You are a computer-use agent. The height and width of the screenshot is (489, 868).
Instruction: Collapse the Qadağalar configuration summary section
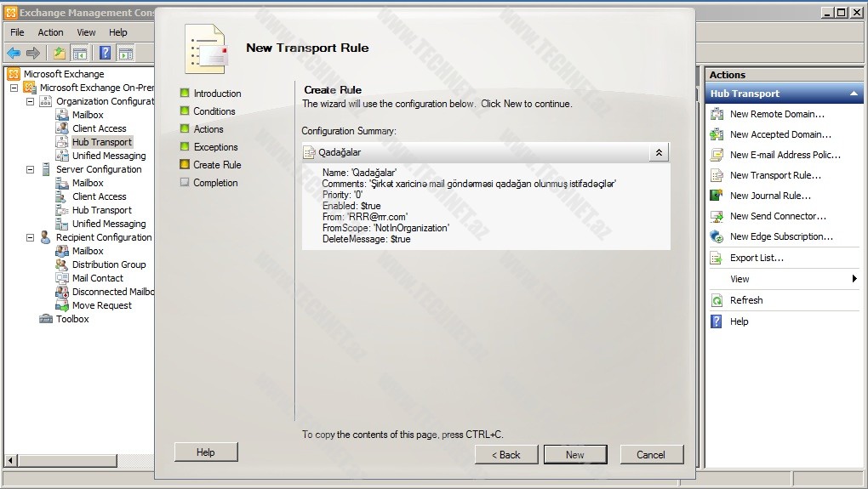[658, 152]
